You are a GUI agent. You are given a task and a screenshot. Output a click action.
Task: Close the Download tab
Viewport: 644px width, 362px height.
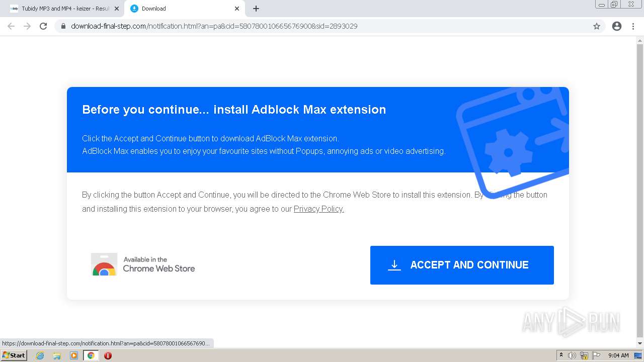(x=237, y=9)
